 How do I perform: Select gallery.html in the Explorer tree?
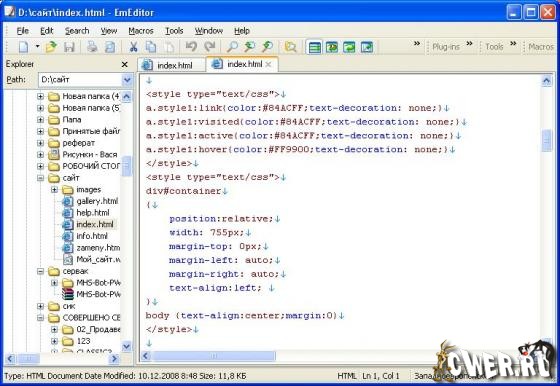tap(97, 201)
